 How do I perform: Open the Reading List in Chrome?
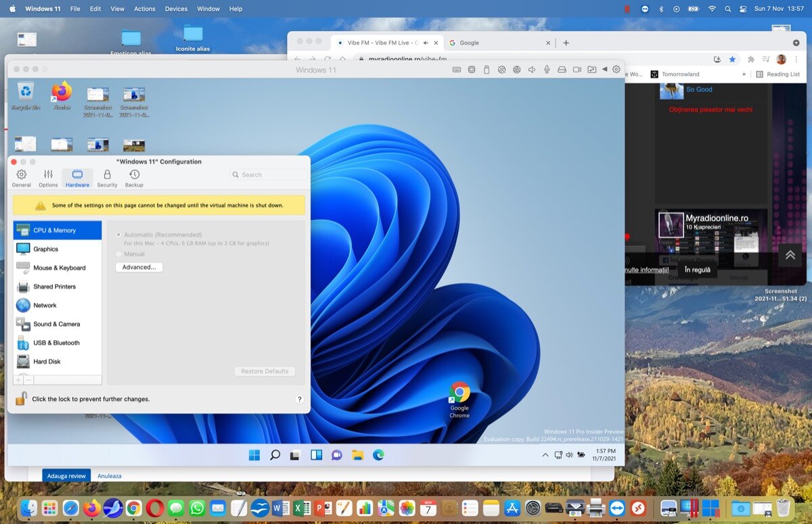(x=778, y=74)
